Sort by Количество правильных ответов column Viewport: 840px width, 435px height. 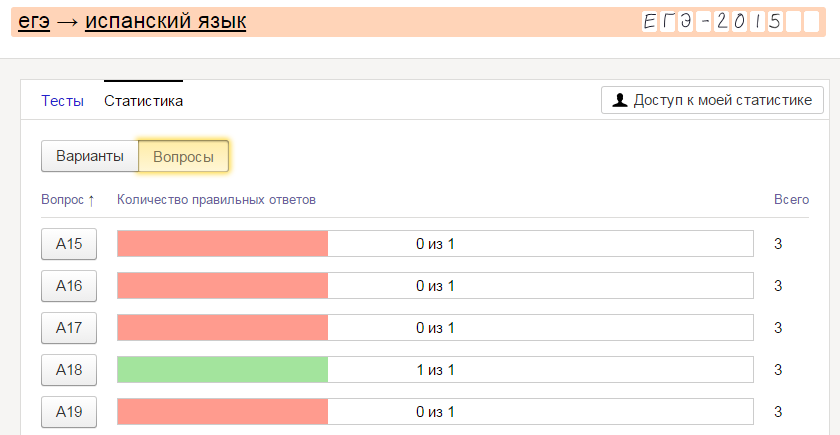(x=216, y=200)
